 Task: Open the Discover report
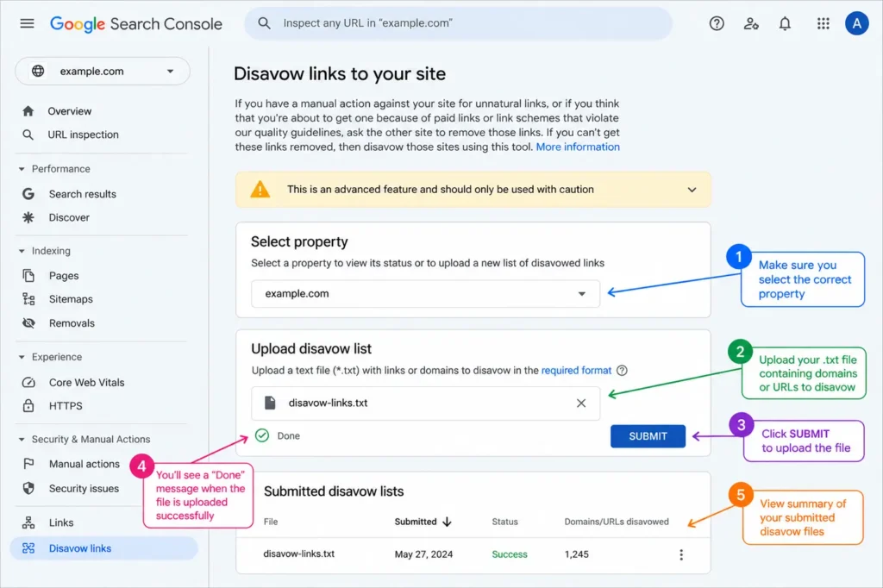click(x=69, y=217)
